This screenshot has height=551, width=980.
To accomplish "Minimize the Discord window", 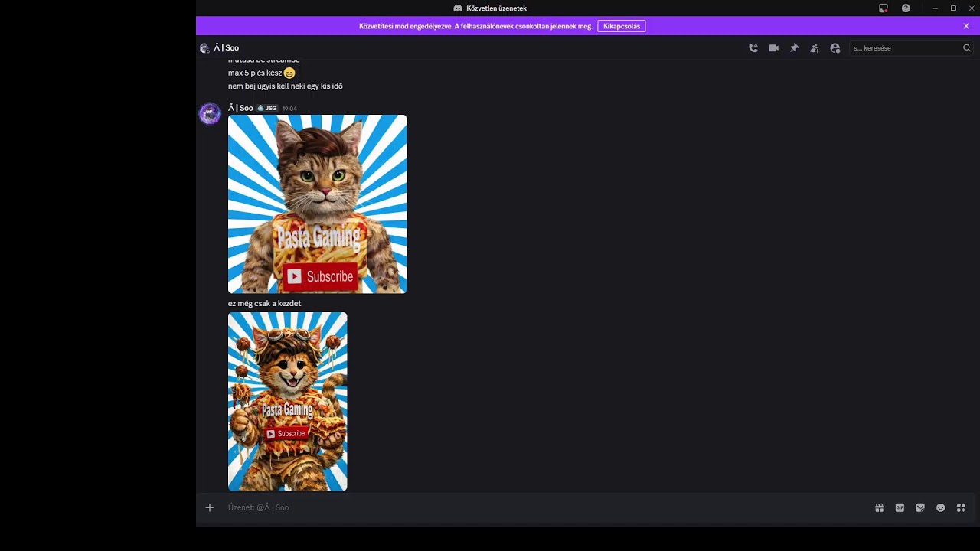I will 935,8.
